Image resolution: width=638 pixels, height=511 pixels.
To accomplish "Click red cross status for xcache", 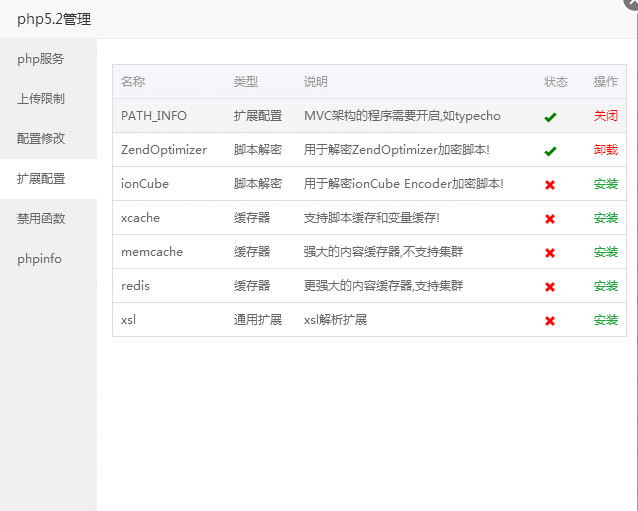I will [550, 219].
